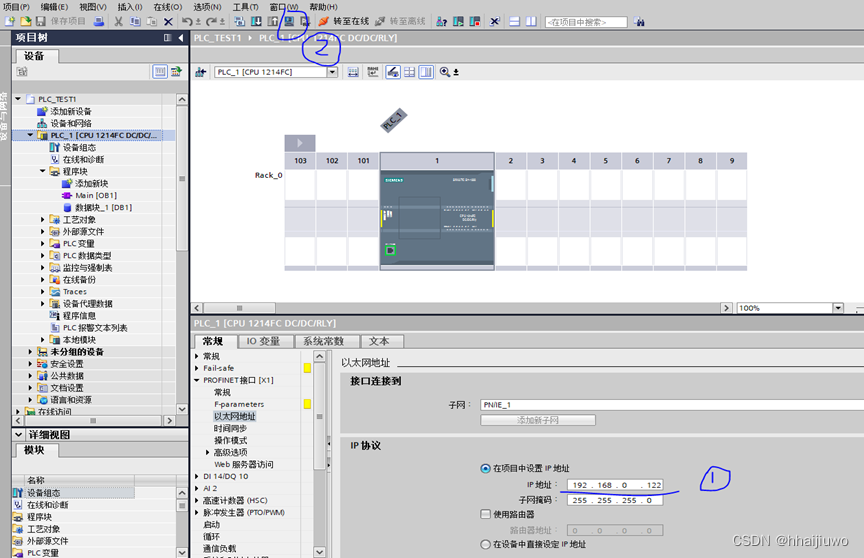This screenshot has height=558, width=864.
Task: Select 添加新设备 in project tree
Action: [71, 111]
